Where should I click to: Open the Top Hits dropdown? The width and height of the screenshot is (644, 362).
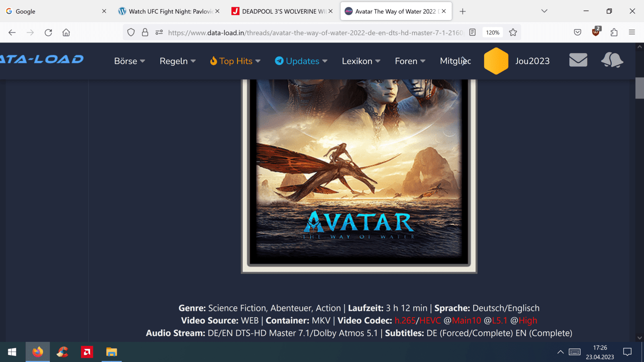235,61
